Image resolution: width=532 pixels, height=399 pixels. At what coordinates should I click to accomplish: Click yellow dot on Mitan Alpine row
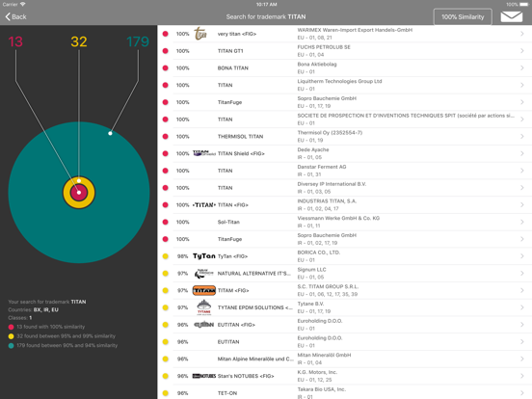165,359
